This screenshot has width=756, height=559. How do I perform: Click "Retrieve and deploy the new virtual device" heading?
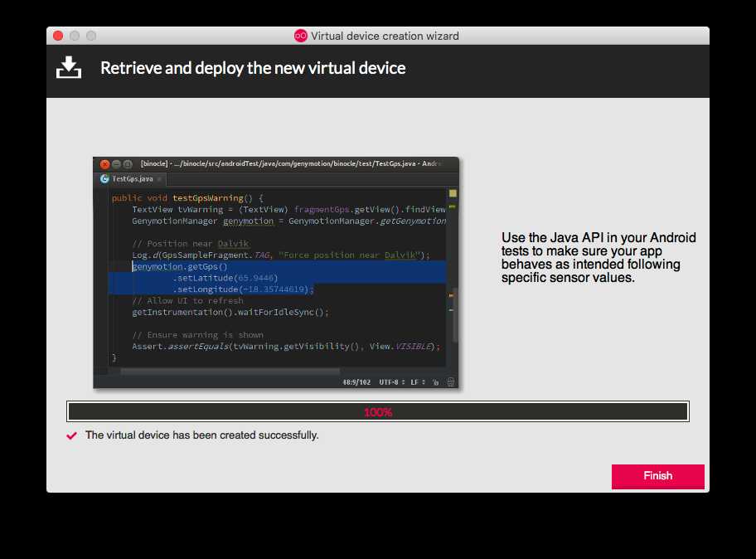tap(253, 68)
